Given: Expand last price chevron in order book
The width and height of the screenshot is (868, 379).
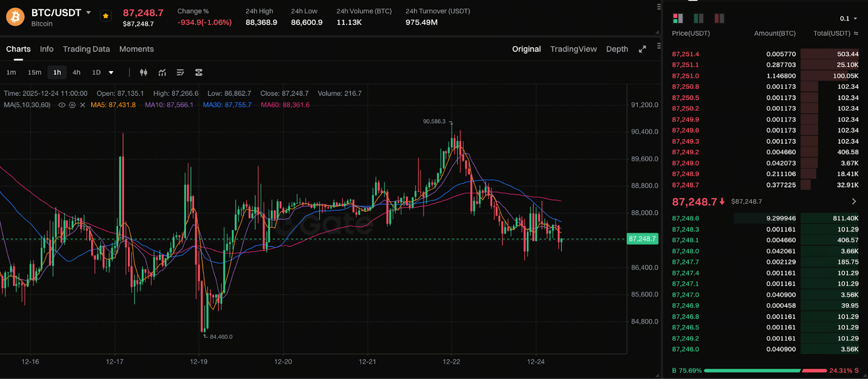Looking at the screenshot, I should (854, 201).
